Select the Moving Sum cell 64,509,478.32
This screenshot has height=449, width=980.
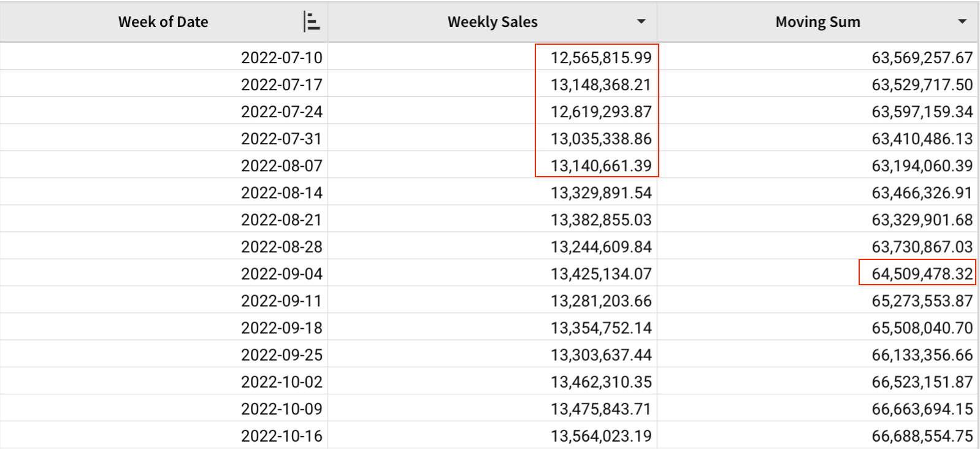point(922,274)
